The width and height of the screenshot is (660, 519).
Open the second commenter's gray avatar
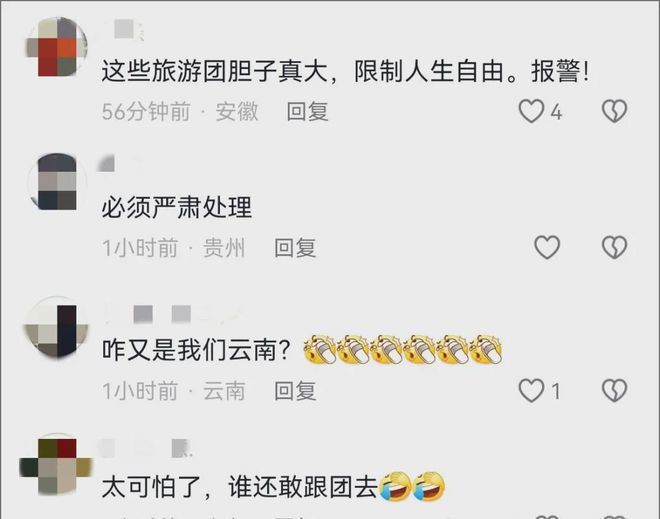coord(57,181)
